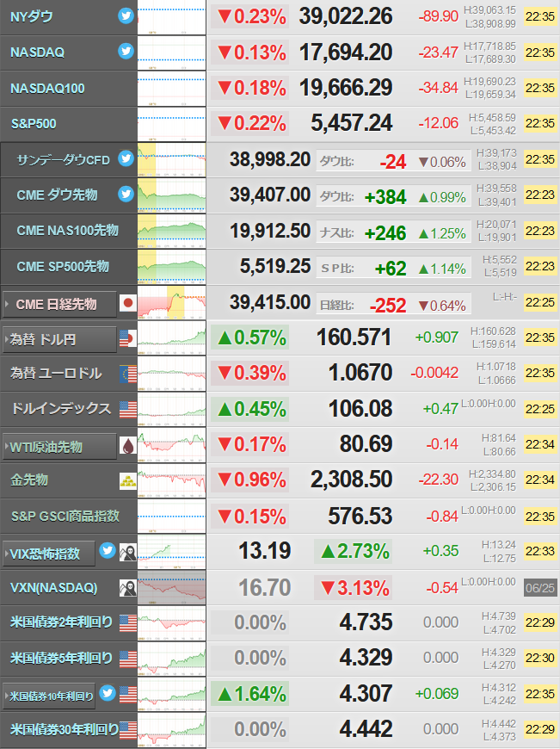
Task: Open the 金先物 label
Action: 29,480
